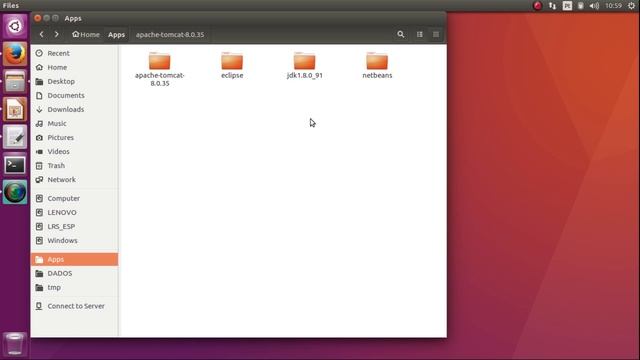Viewport: 640px width, 360px height.
Task: Open the tmp bookmark
Action: click(74, 287)
